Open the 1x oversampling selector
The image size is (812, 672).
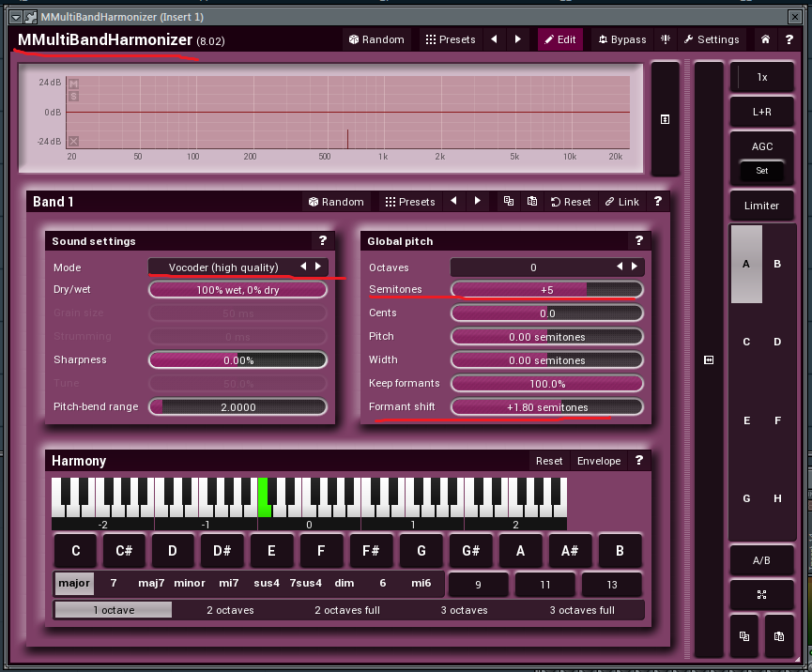(x=761, y=77)
